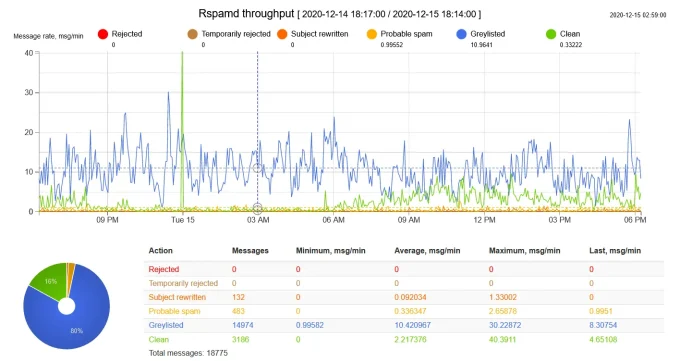Click the Average, msg/min column header
Image resolution: width=680 pixels, height=361 pixels.
coord(427,250)
